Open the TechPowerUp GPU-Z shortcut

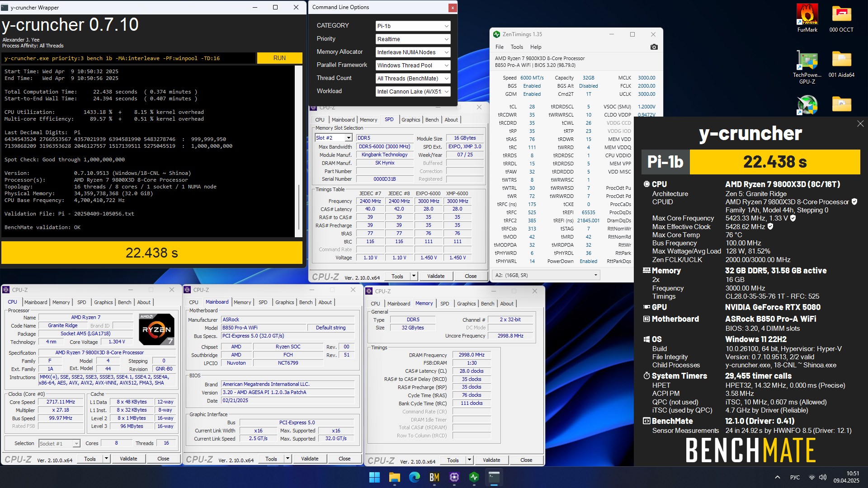click(807, 67)
